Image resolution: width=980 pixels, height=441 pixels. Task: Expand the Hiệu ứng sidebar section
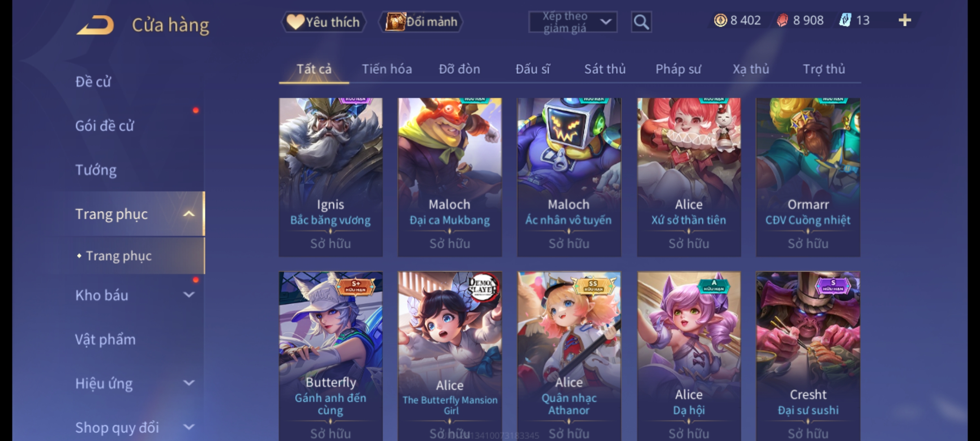point(189,383)
